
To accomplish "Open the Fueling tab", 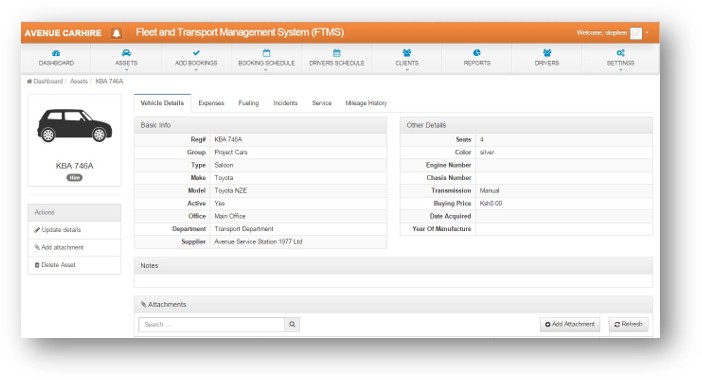I will [248, 103].
